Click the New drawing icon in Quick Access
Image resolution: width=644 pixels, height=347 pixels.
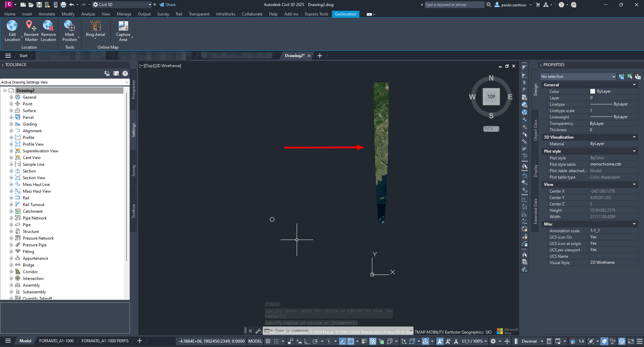[23, 5]
